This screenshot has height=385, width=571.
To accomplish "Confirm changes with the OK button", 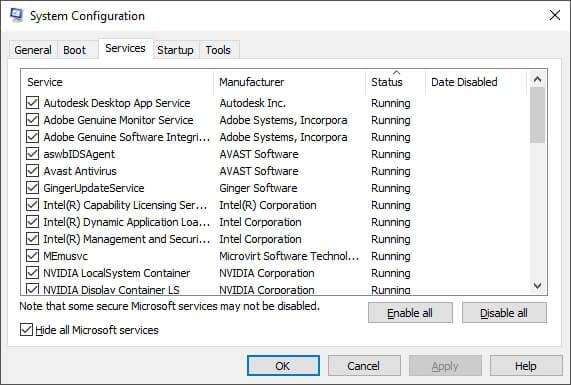I will (x=283, y=366).
